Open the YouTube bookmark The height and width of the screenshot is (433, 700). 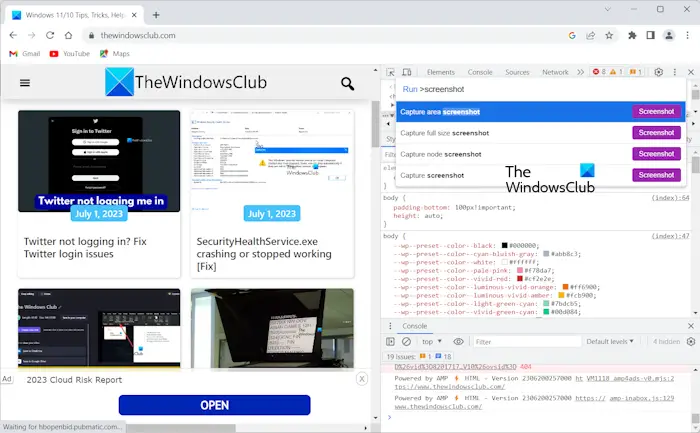70,54
